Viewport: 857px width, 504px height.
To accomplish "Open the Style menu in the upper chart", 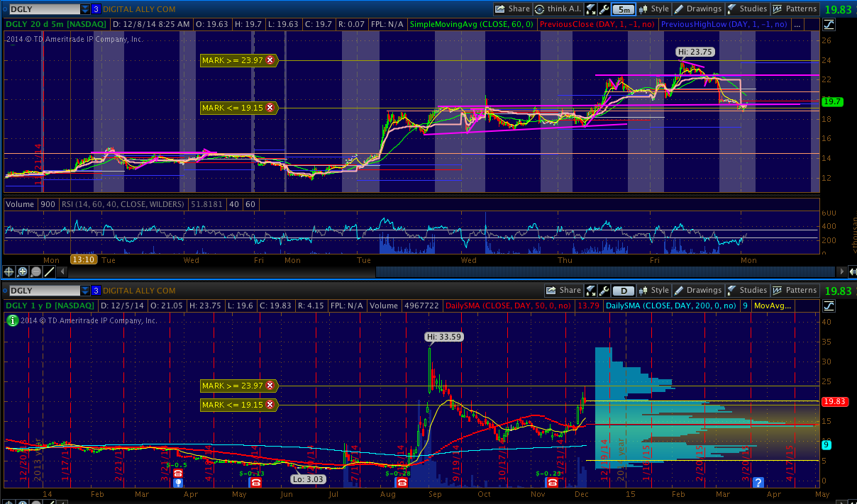I will click(653, 9).
